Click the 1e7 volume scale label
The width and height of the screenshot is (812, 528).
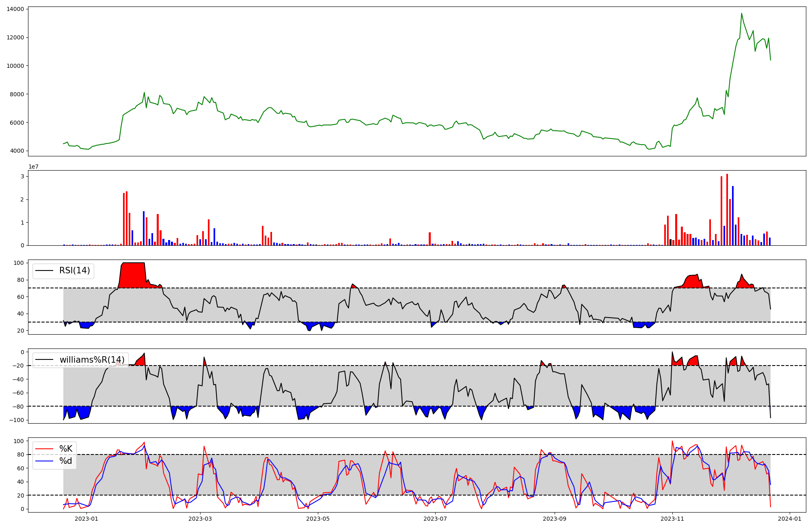point(33,167)
